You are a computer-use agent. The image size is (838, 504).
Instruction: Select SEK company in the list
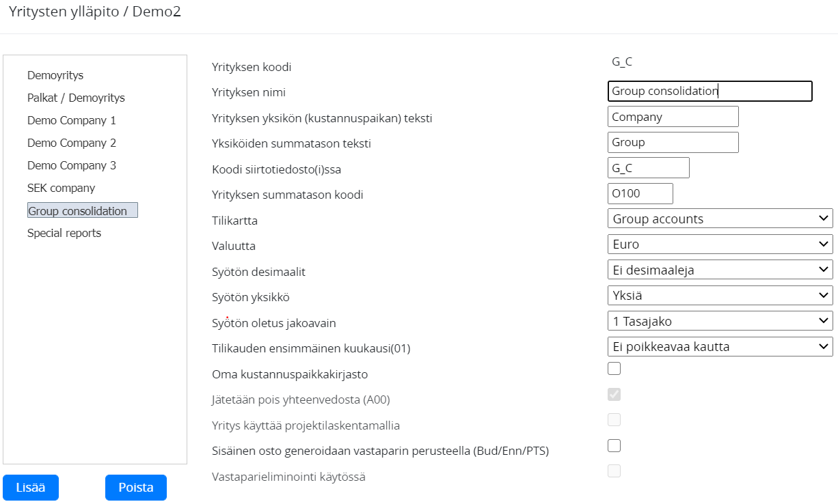61,188
